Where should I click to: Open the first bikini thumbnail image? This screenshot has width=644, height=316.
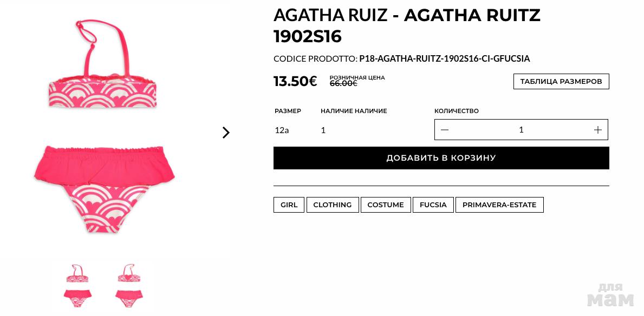click(77, 286)
